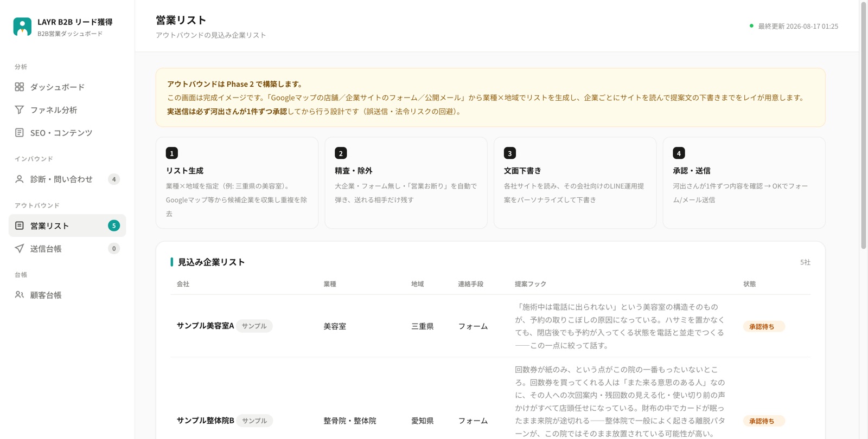Click the 連絡手段 column header
The image size is (868, 439).
(x=470, y=283)
